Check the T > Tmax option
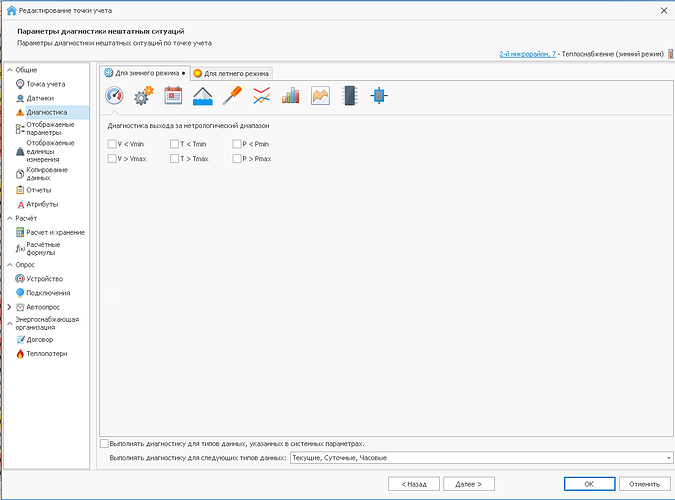Screen dimensions: 675x500 point(175,159)
